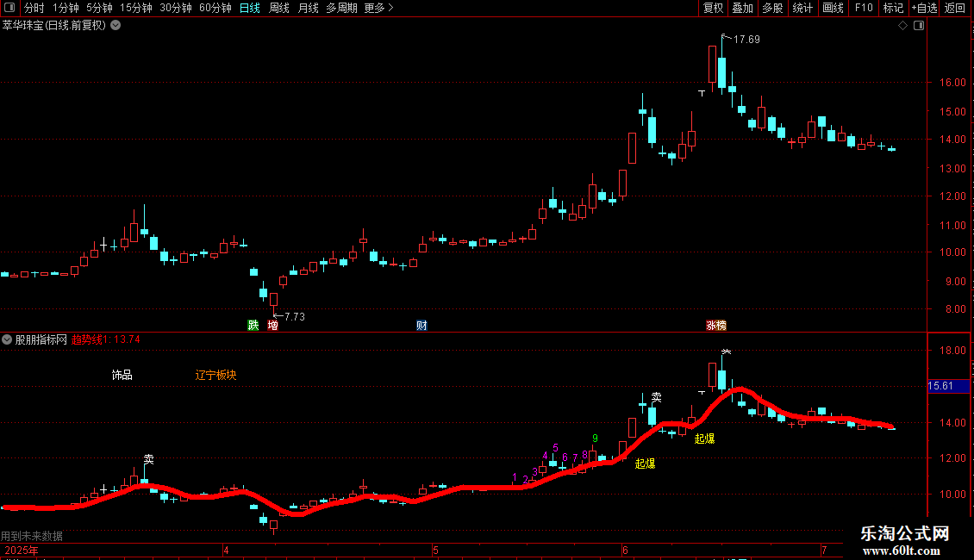Click the diamond icon beside the chart title

pos(903,26)
